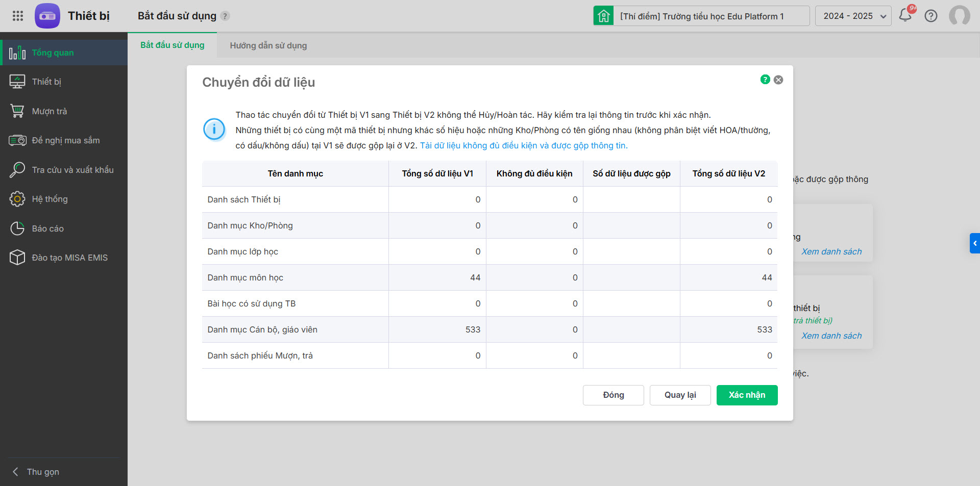Open the apps grid launcher icon

(x=18, y=16)
